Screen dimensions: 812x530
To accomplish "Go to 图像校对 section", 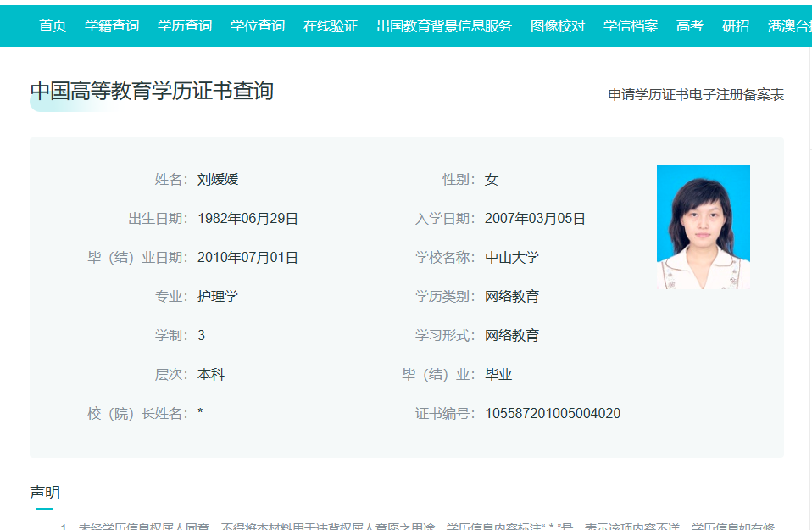I will click(558, 26).
